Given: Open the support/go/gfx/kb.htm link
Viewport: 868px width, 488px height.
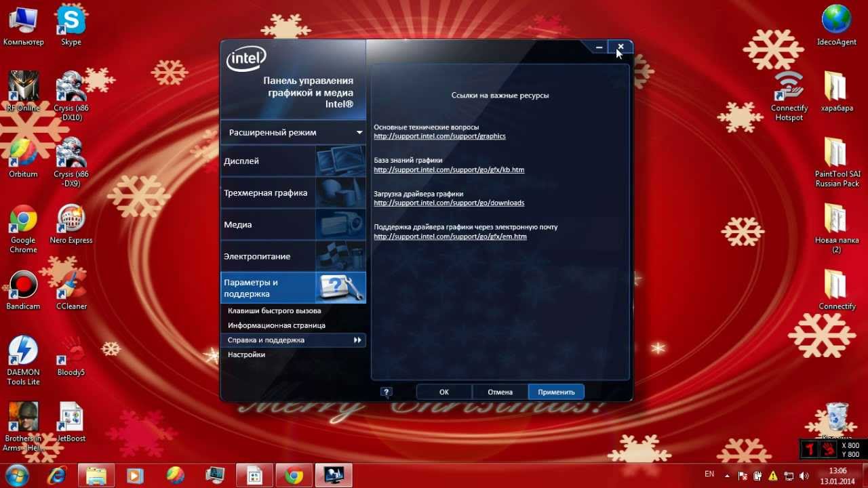Looking at the screenshot, I should (449, 169).
